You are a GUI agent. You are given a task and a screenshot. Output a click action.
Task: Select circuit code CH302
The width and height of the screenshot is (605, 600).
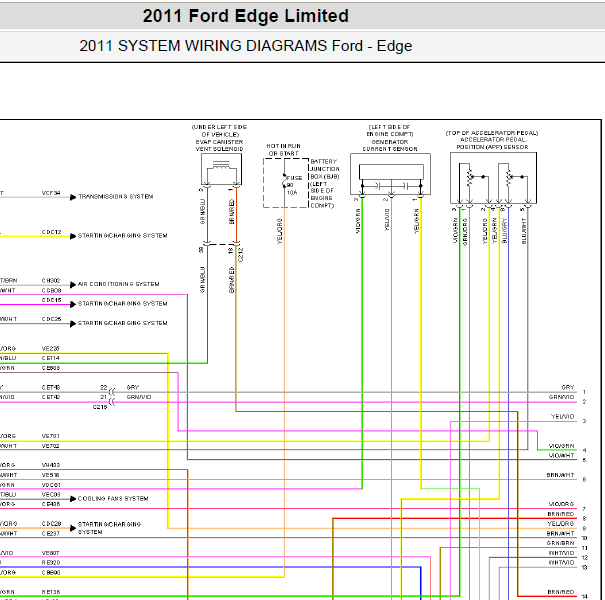point(51,281)
